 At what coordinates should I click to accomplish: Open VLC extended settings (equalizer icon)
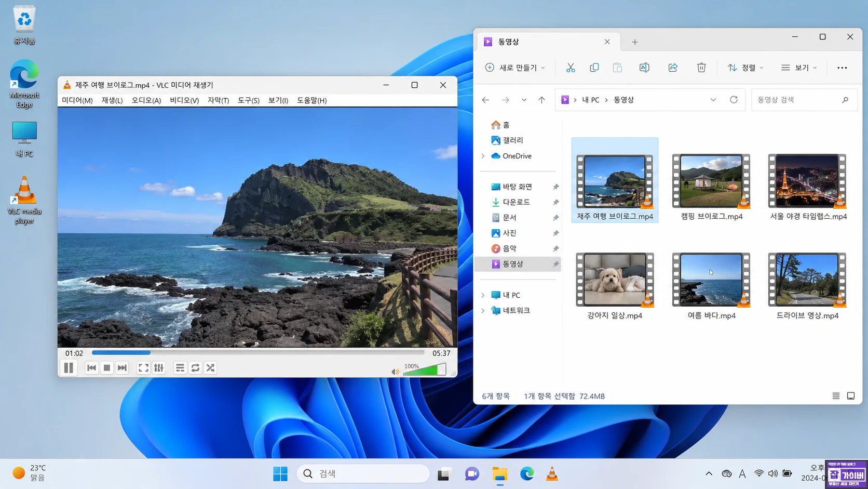tap(159, 368)
